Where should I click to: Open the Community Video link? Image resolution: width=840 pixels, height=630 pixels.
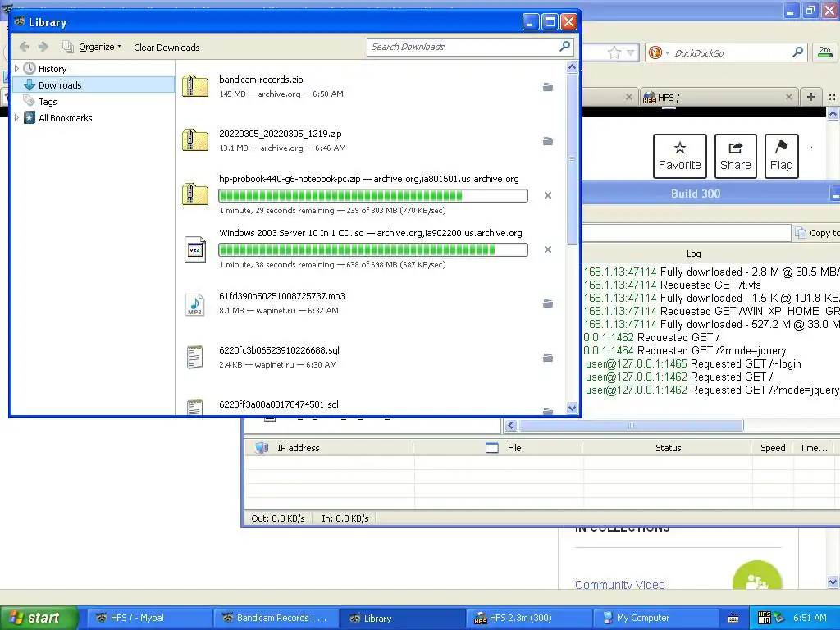point(620,584)
